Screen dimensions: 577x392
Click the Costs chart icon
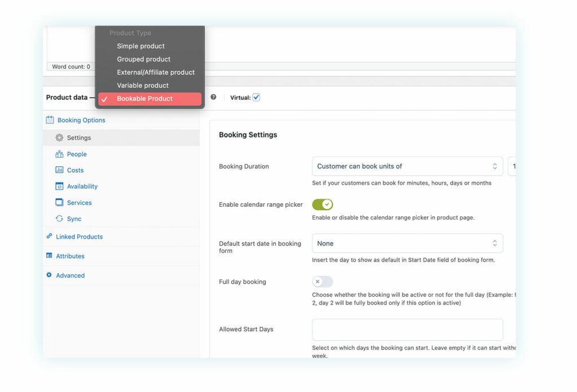(59, 170)
